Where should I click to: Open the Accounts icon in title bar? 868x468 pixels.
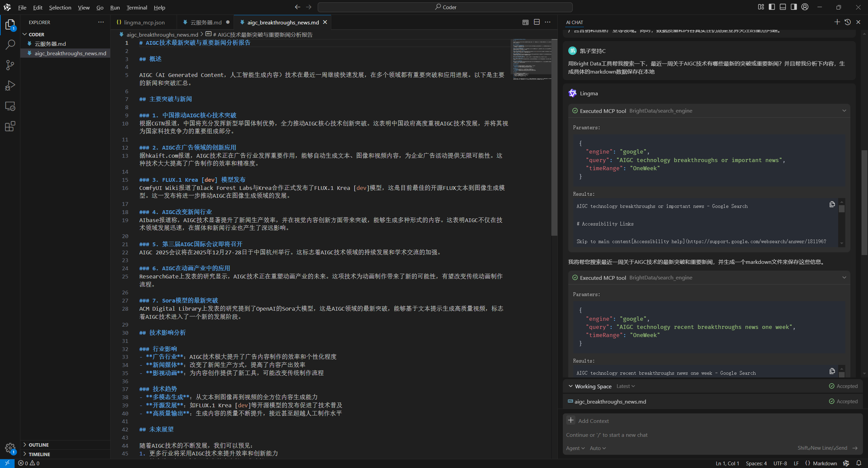(x=805, y=7)
